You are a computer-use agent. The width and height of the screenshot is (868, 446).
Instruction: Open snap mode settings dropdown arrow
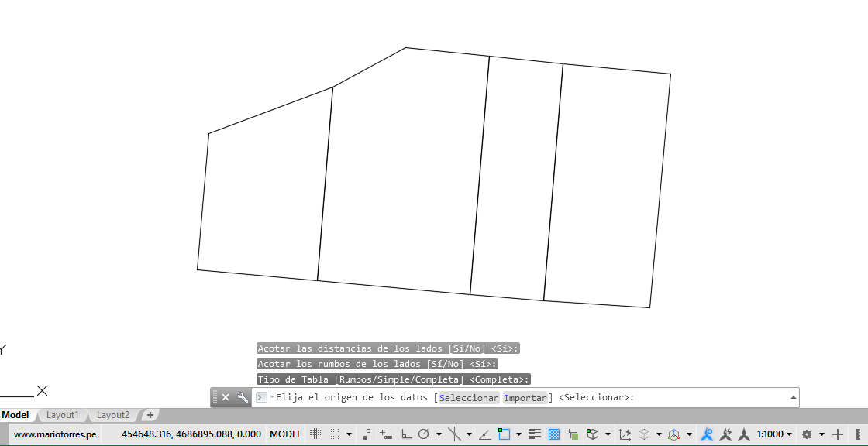349,434
